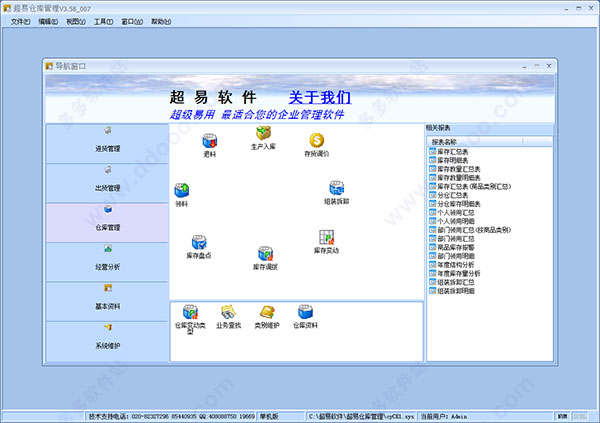Open the 组装拆卸明细 report
This screenshot has height=423, width=600.
click(452, 291)
